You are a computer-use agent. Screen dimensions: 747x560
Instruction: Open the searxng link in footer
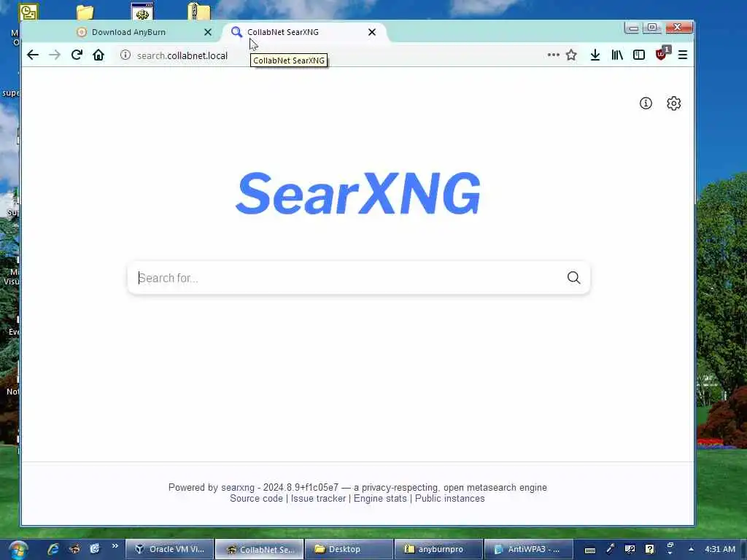tap(238, 488)
